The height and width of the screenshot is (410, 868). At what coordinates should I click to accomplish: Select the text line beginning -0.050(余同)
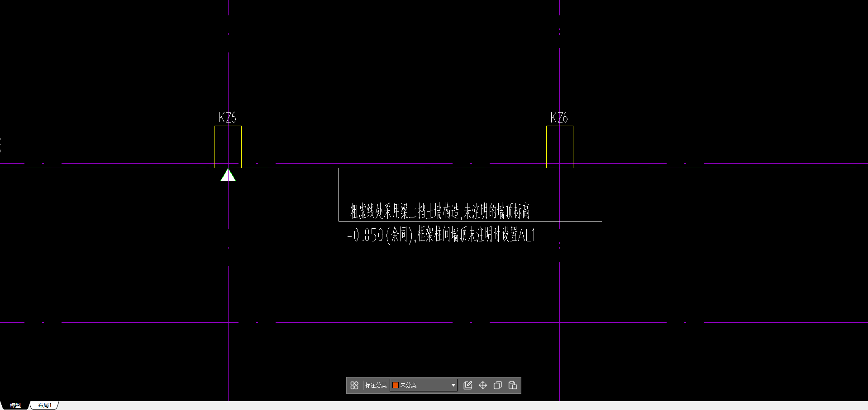coord(441,235)
